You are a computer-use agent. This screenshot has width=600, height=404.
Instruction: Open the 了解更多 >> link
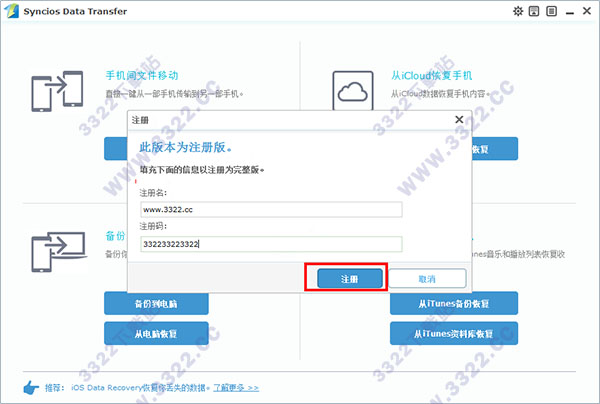[236, 388]
